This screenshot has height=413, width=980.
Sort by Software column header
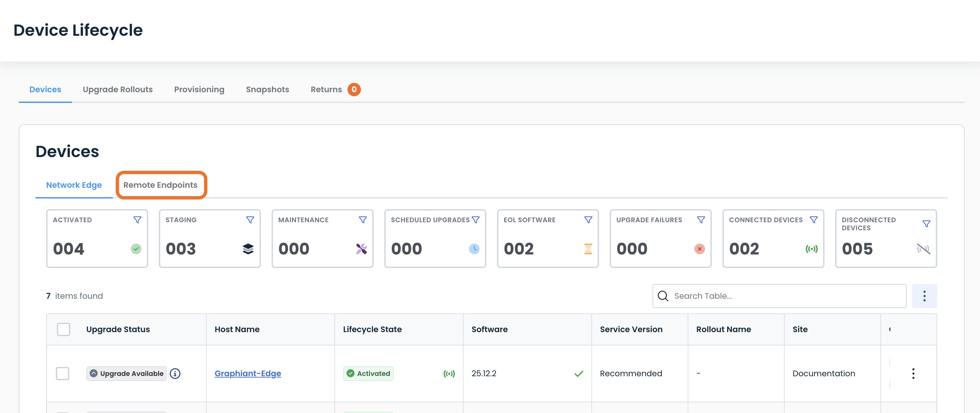(x=490, y=329)
